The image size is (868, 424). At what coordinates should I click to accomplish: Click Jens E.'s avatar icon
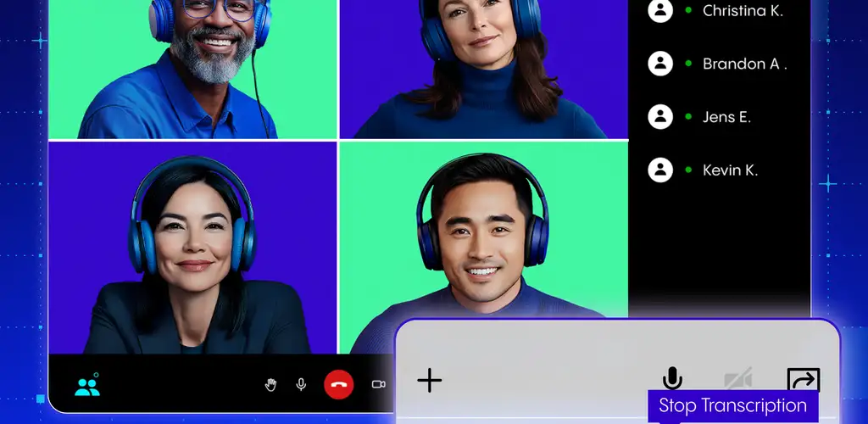(660, 116)
